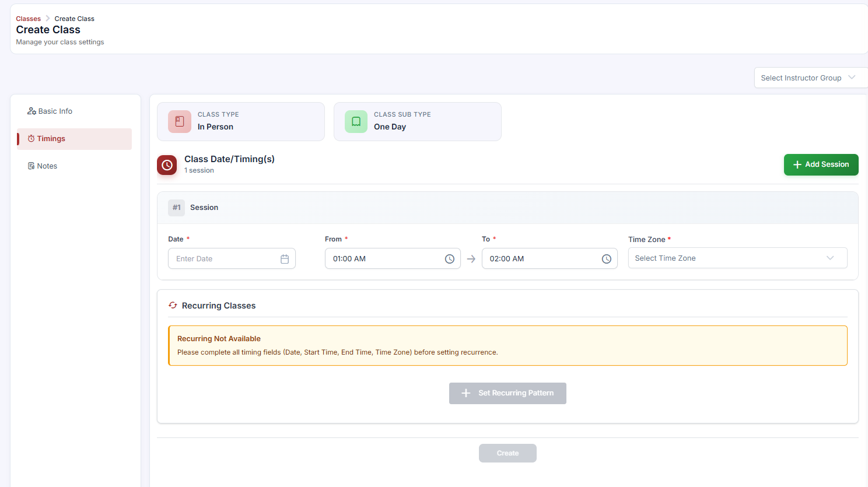
Task: Click the Timings stopwatch icon in sidebar
Action: [x=31, y=139]
